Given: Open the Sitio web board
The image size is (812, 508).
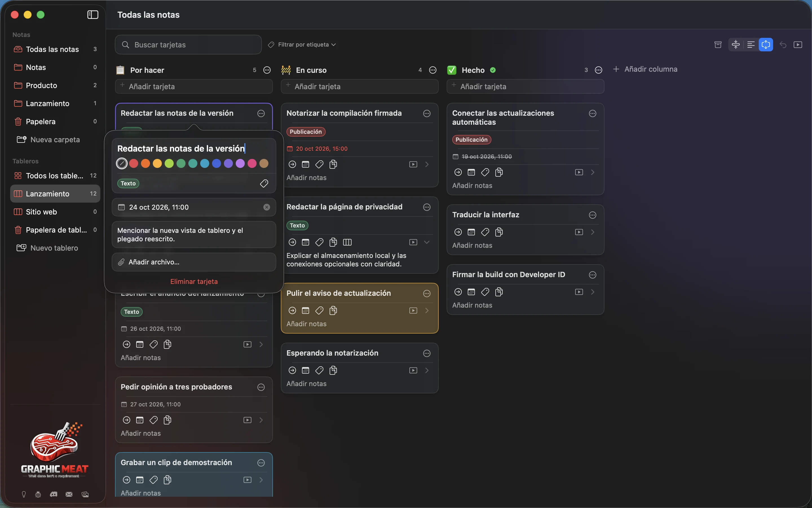Looking at the screenshot, I should tap(55, 212).
